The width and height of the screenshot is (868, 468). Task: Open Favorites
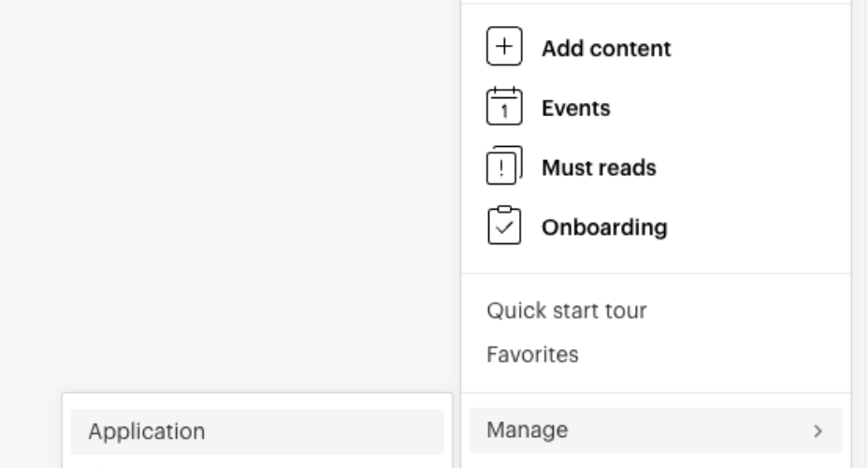(x=532, y=355)
